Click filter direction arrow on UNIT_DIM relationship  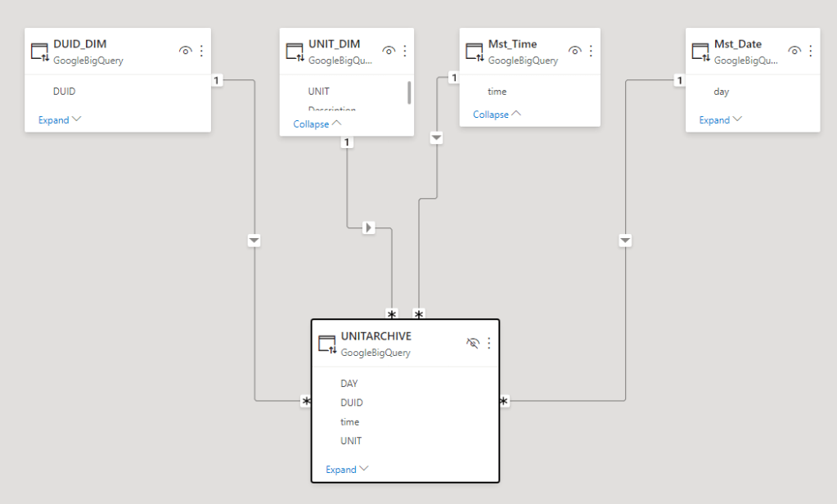(369, 227)
